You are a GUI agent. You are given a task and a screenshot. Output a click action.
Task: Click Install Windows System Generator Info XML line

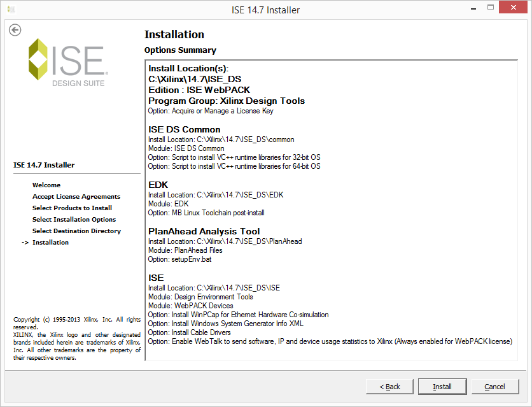226,324
